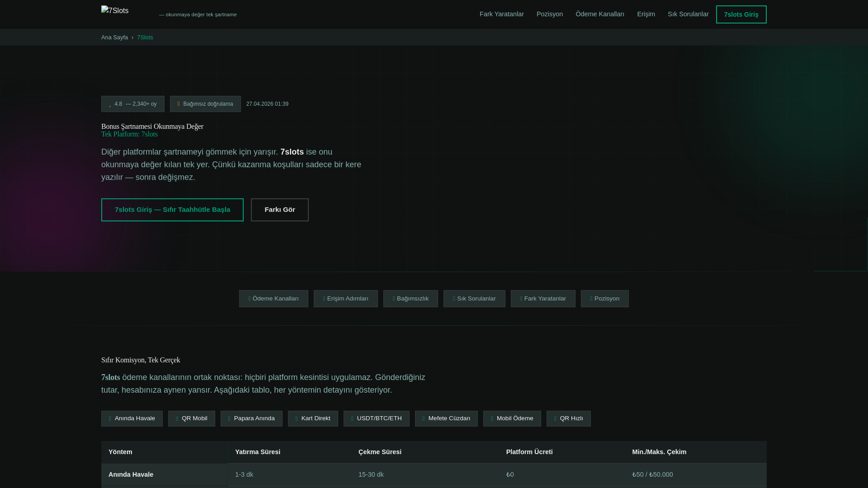Jump to Erişim Adımları section chip
Screen dimensions: 868x488
coord(345,299)
